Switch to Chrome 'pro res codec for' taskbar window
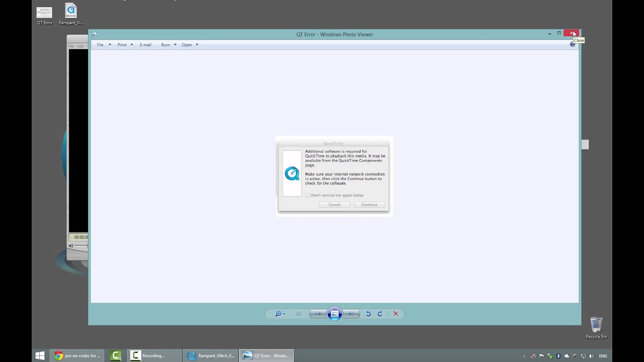 click(77, 355)
